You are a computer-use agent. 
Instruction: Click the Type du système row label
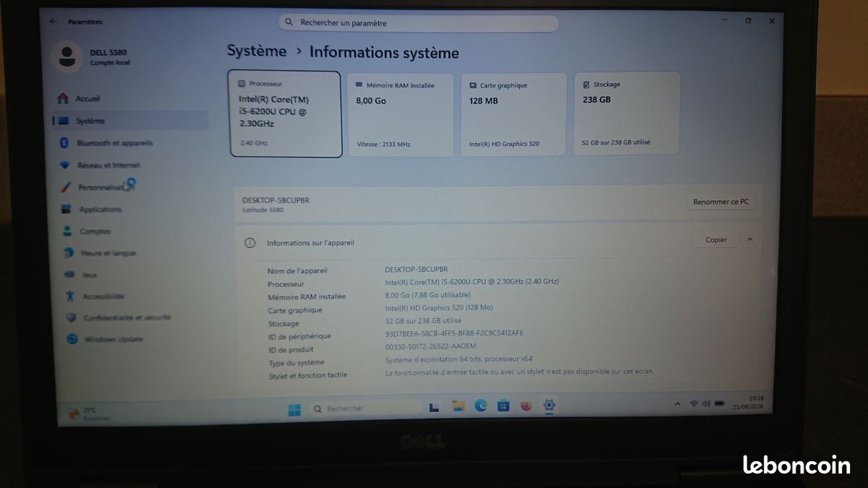click(x=297, y=363)
